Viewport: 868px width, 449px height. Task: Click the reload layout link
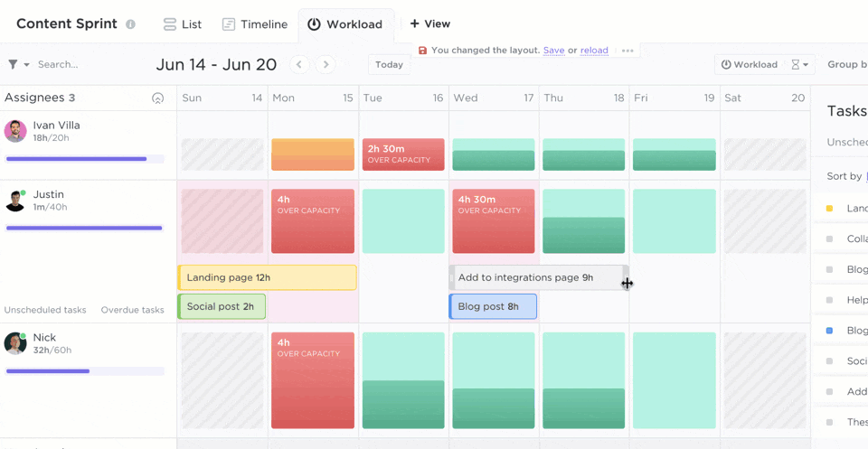[594, 51]
